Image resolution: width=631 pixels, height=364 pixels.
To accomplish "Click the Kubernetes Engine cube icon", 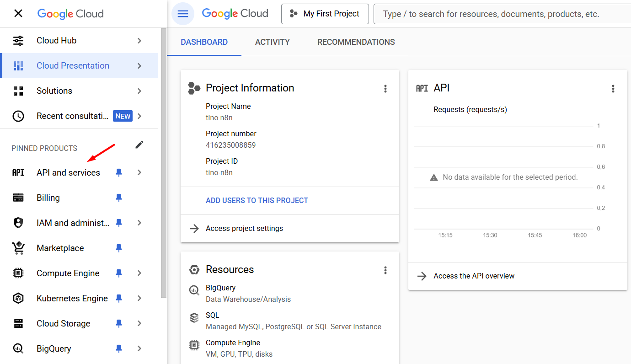I will click(18, 299).
